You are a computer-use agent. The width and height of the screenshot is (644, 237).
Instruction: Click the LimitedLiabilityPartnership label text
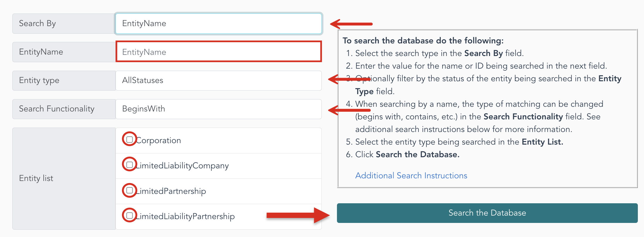tap(185, 216)
